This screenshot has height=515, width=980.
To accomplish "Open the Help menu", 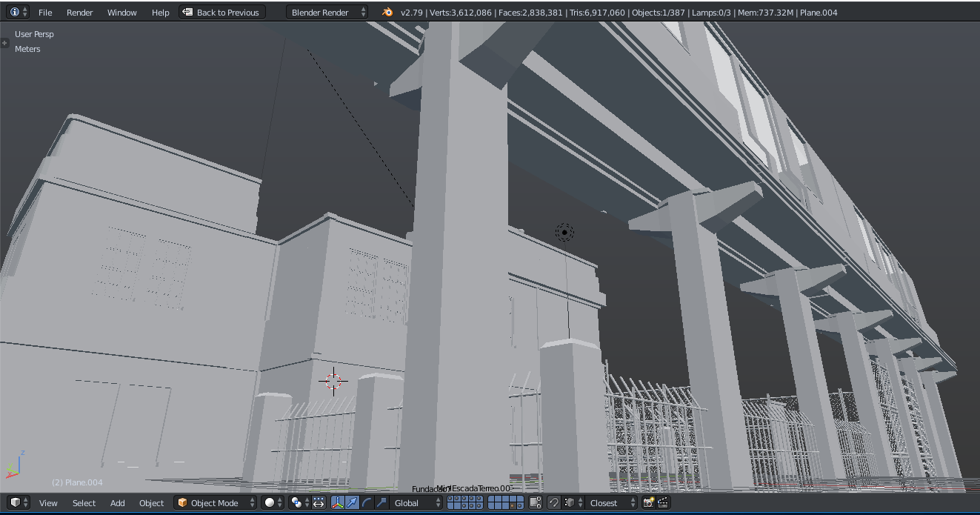I will [161, 13].
